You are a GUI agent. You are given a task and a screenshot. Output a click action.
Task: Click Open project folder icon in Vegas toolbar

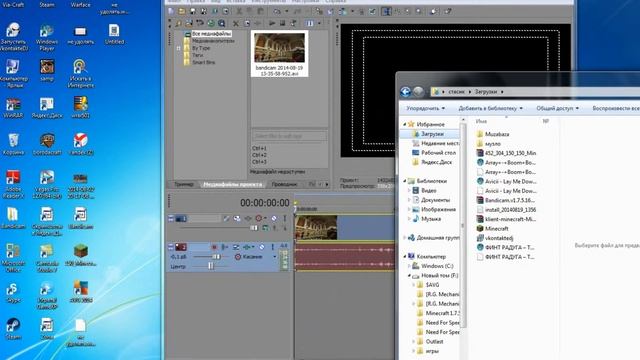pyautogui.click(x=182, y=11)
